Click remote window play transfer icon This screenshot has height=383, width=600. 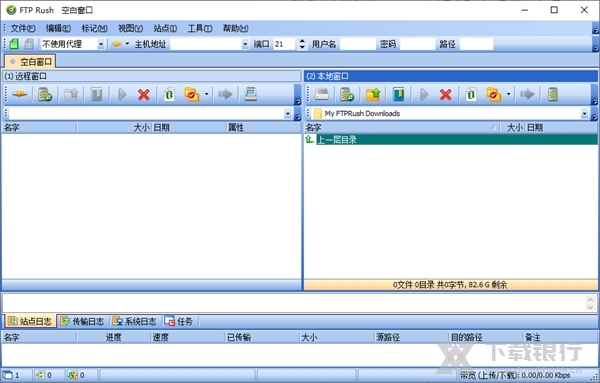122,94
